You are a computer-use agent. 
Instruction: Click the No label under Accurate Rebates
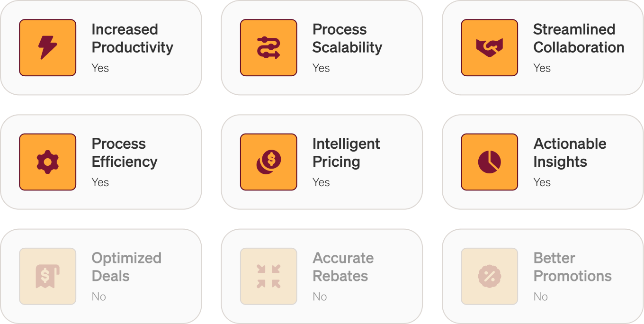click(x=320, y=297)
